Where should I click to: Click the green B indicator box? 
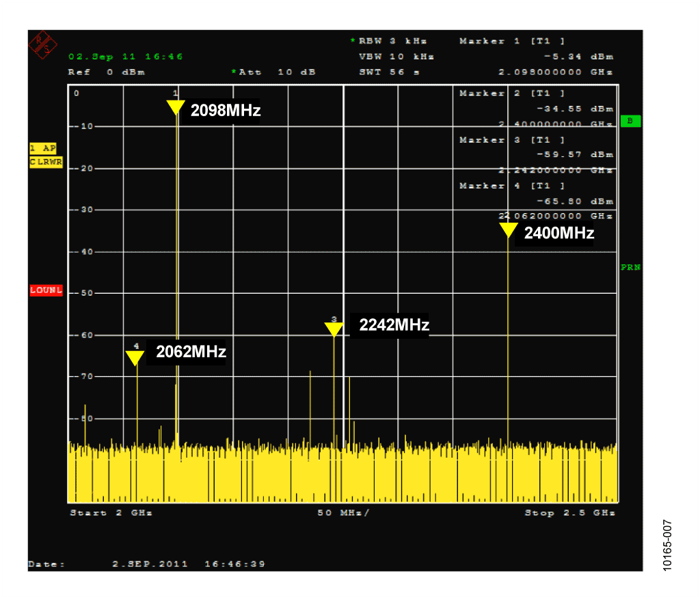(630, 121)
